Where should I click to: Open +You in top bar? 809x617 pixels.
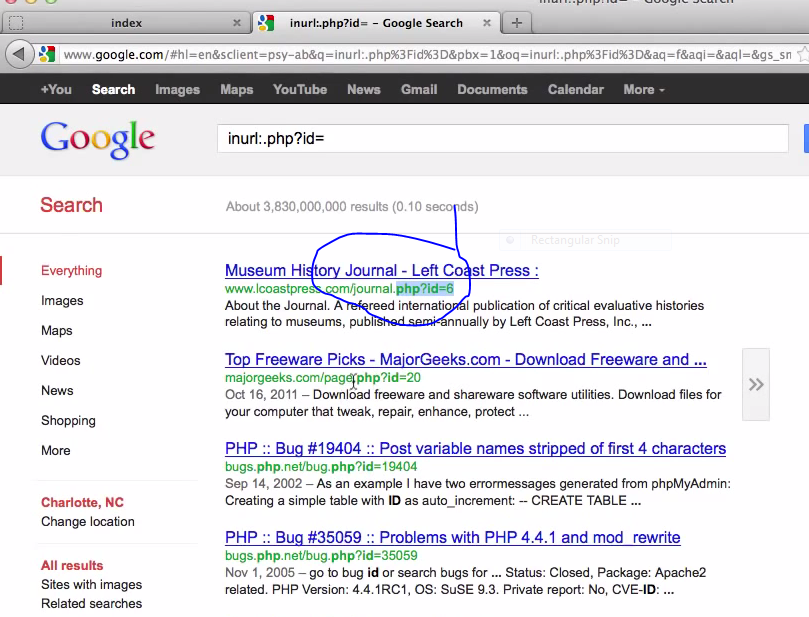[x=56, y=89]
